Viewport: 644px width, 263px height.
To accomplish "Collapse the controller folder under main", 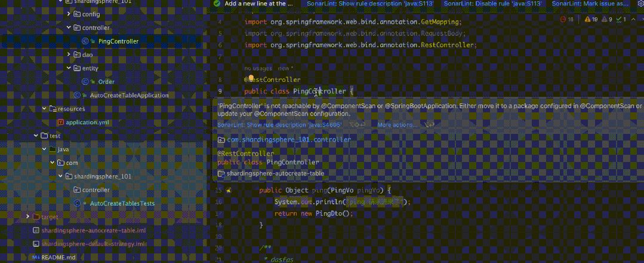I will 69,27.
